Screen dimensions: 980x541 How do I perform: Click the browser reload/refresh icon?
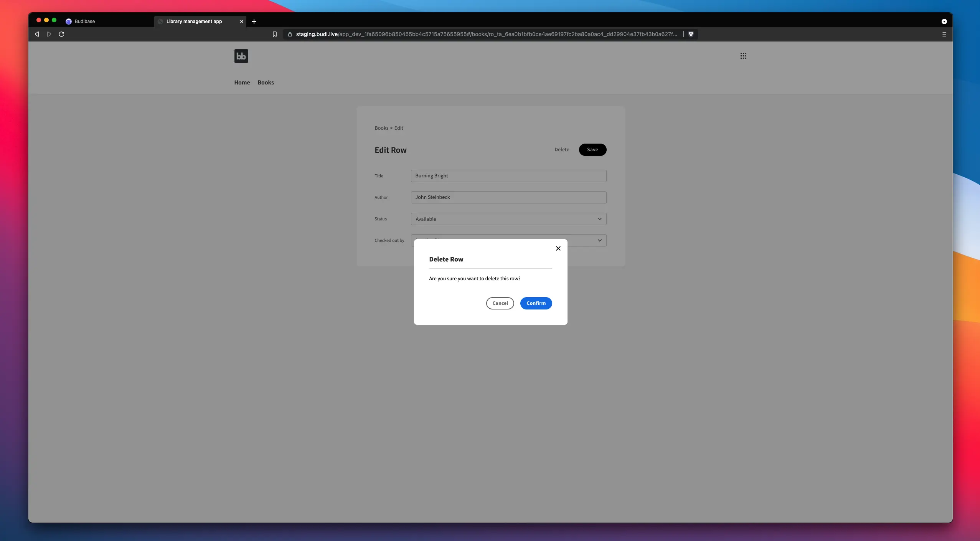coord(61,34)
